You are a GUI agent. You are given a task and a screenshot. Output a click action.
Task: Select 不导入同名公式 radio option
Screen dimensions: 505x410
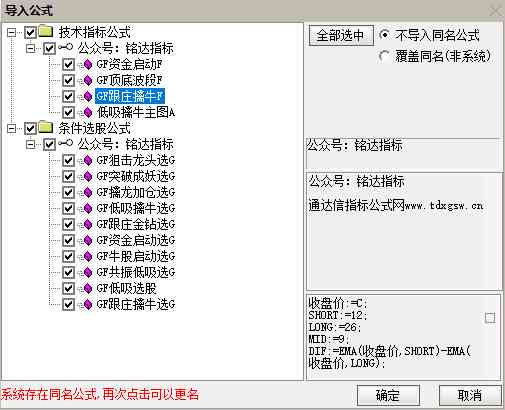click(384, 35)
